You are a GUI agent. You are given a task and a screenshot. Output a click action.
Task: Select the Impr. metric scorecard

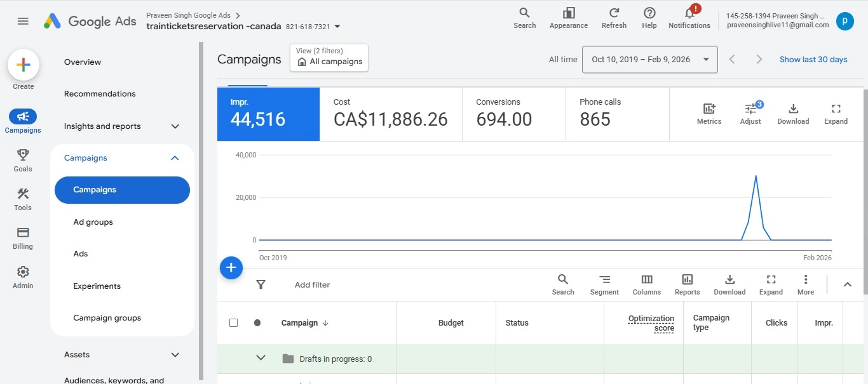coord(268,114)
